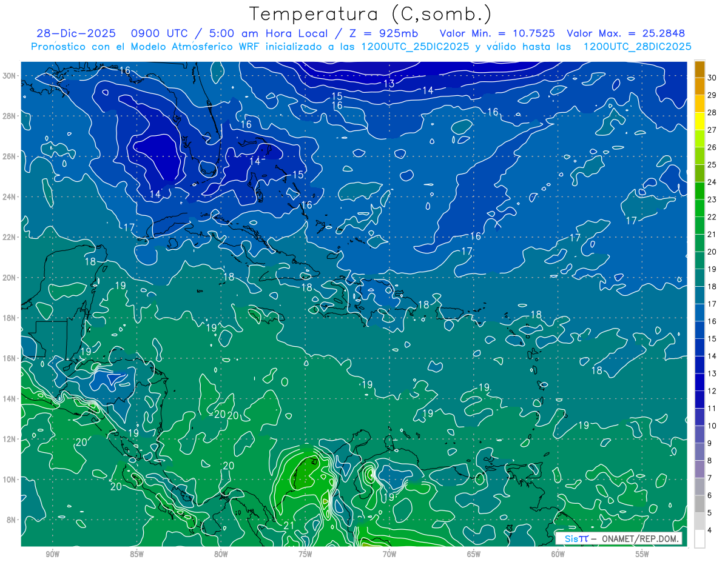
Task: Click the '85W' longitude axis label
Action: (136, 554)
